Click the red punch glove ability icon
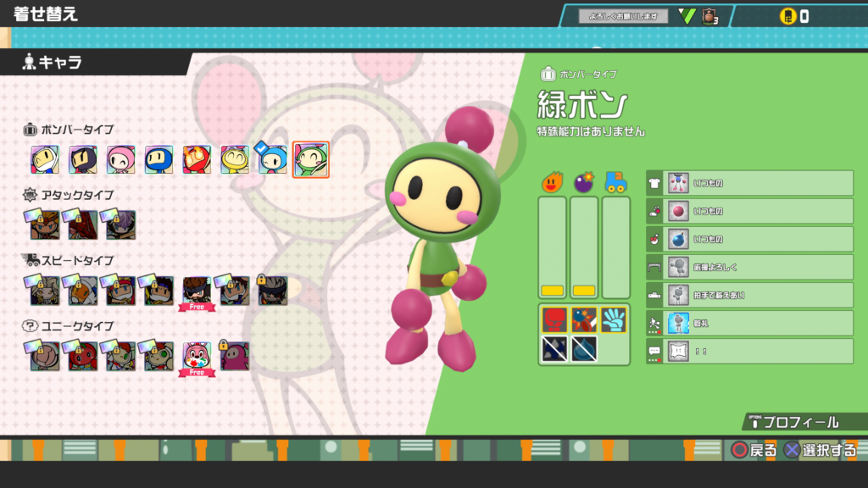This screenshot has height=488, width=868. (554, 319)
